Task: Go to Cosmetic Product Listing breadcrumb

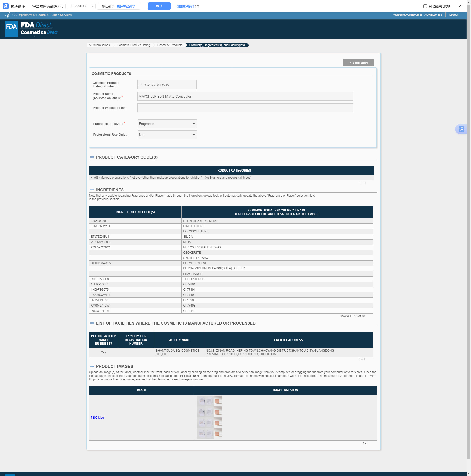Action: 134,45
